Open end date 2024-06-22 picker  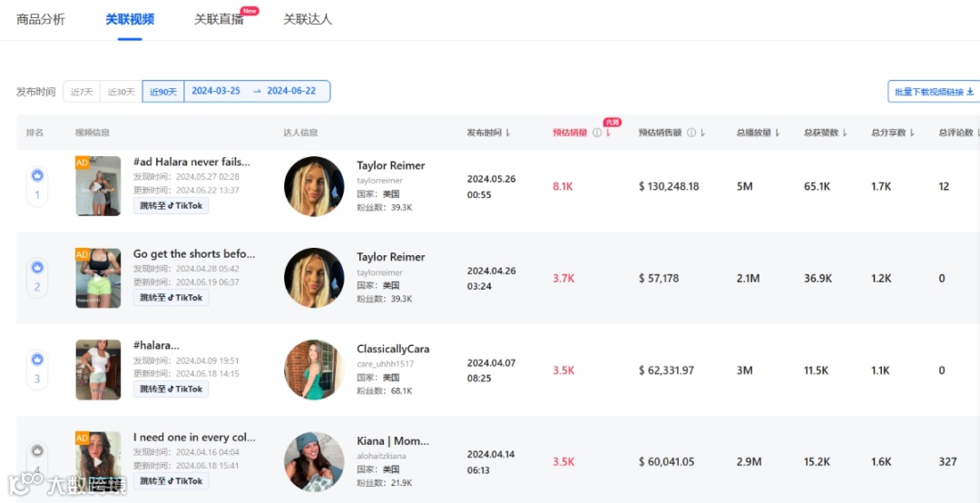click(x=291, y=92)
